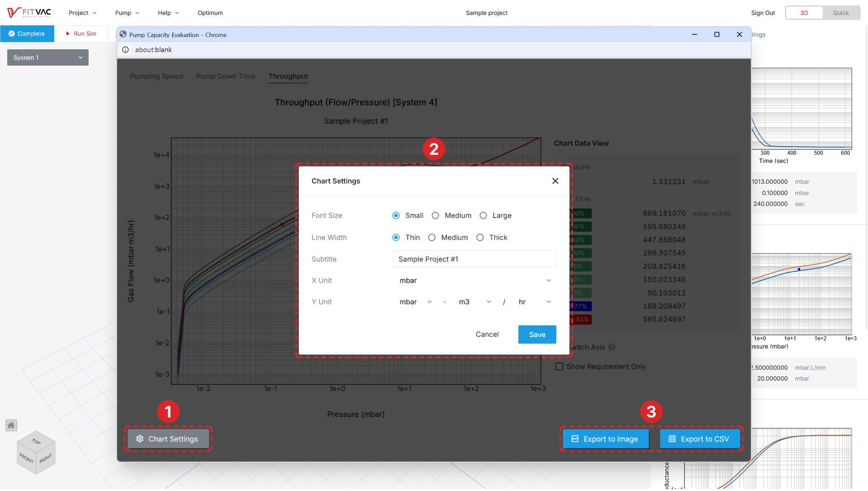868x491 pixels.
Task: Click the flow value 150.023345
Action: 664,280
